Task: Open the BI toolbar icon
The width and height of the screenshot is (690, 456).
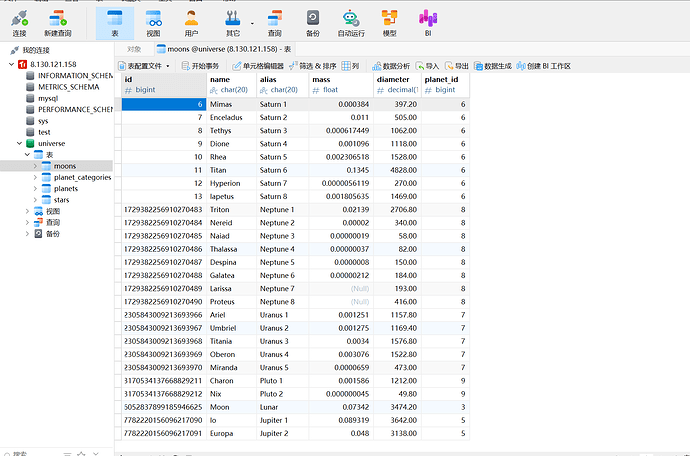Action: (x=428, y=23)
